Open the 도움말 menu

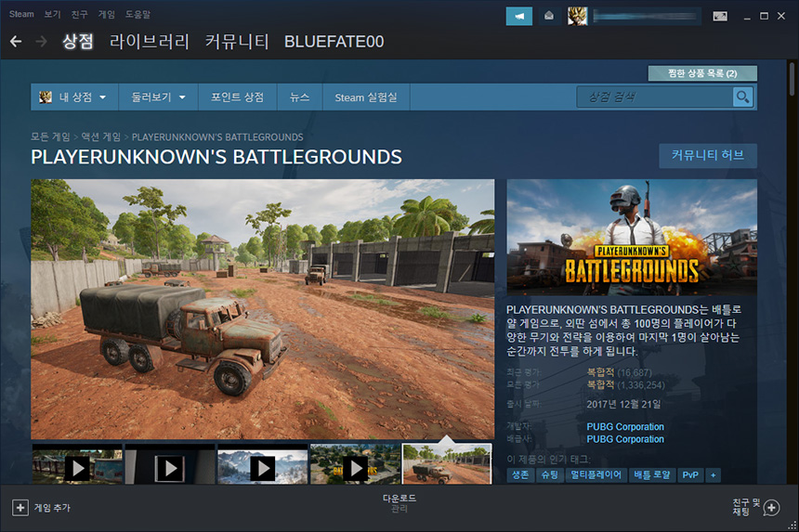[138, 14]
